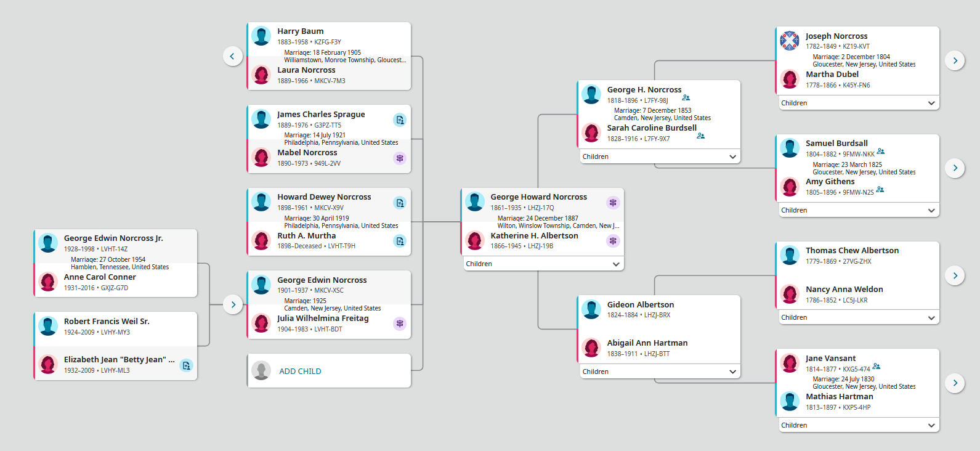Open record hint for James Charles Sprague
This screenshot has width=980, height=451.
coord(400,120)
